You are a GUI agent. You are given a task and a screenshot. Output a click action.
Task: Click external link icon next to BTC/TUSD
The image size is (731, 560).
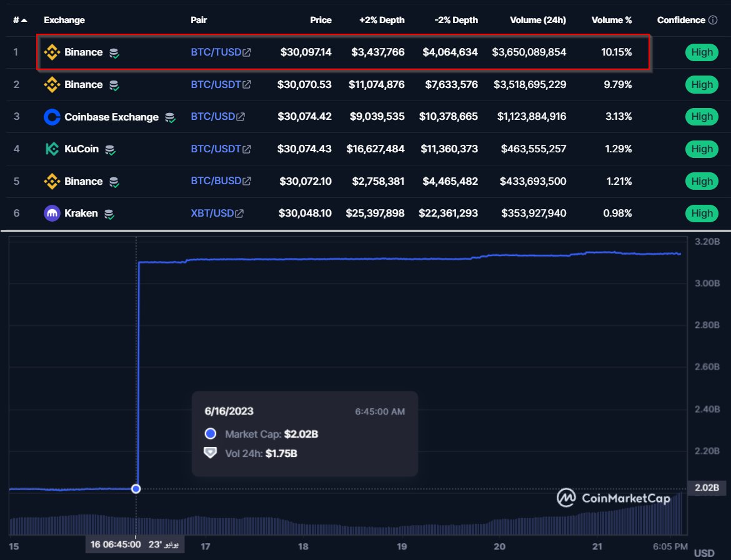(x=247, y=52)
